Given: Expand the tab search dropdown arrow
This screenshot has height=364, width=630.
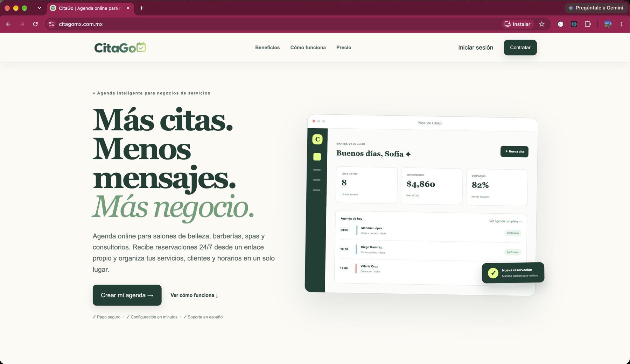Looking at the screenshot, I should click(x=39, y=8).
